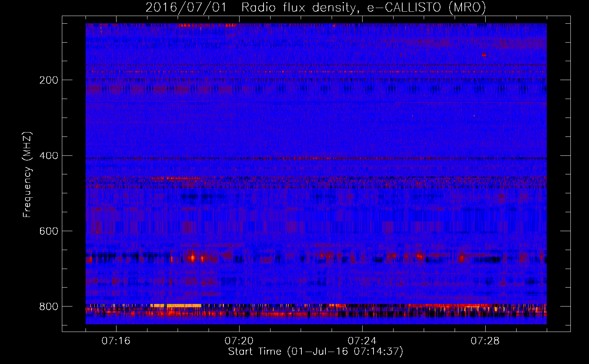Click the 07:28 time tick label

[x=485, y=341]
